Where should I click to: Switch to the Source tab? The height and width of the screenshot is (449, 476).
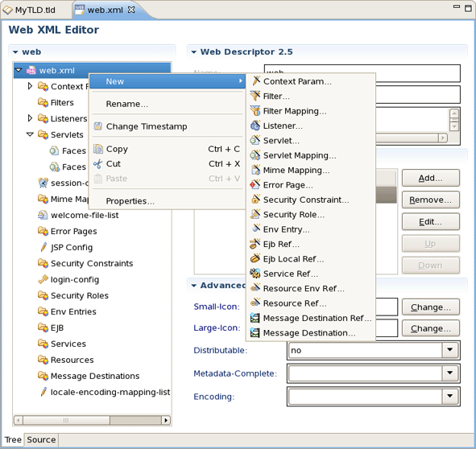(x=41, y=439)
